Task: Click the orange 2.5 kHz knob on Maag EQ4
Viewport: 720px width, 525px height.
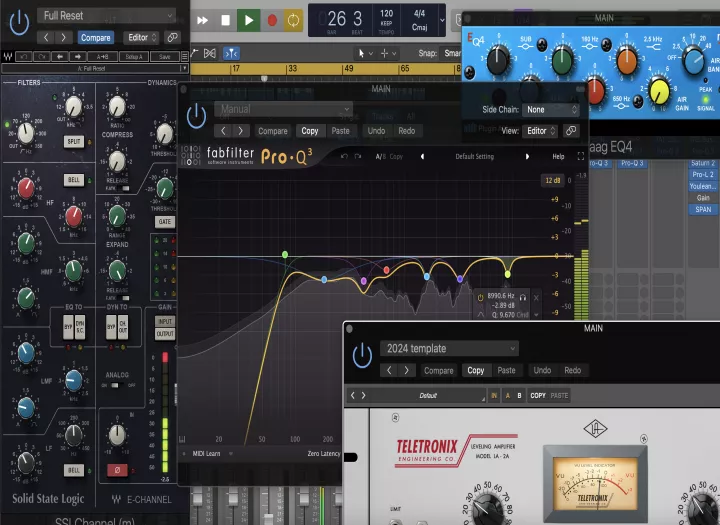Action: (627, 61)
